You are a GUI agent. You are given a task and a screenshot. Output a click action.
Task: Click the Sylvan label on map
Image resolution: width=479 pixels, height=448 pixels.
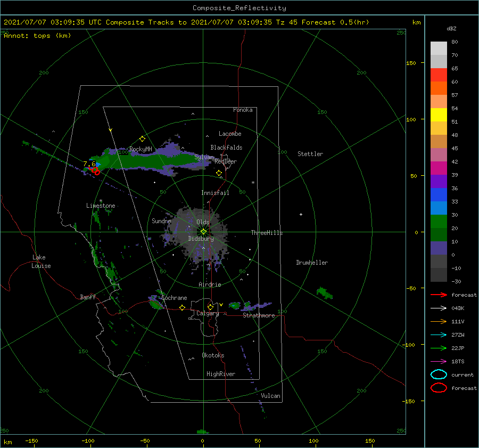[x=204, y=157]
